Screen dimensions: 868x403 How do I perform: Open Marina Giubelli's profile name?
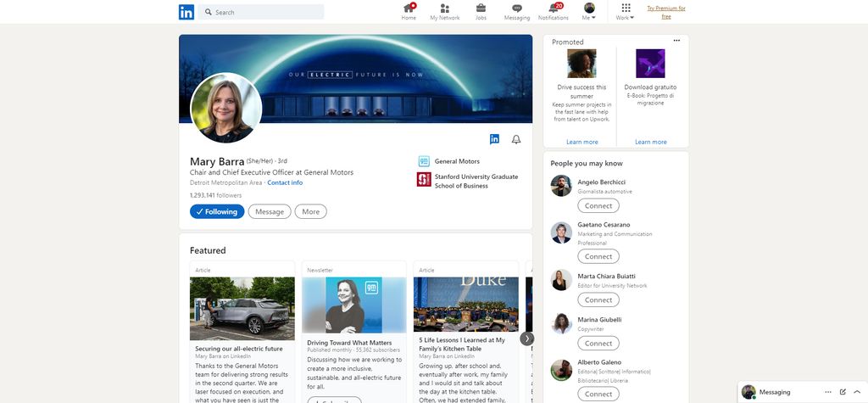pyautogui.click(x=599, y=320)
